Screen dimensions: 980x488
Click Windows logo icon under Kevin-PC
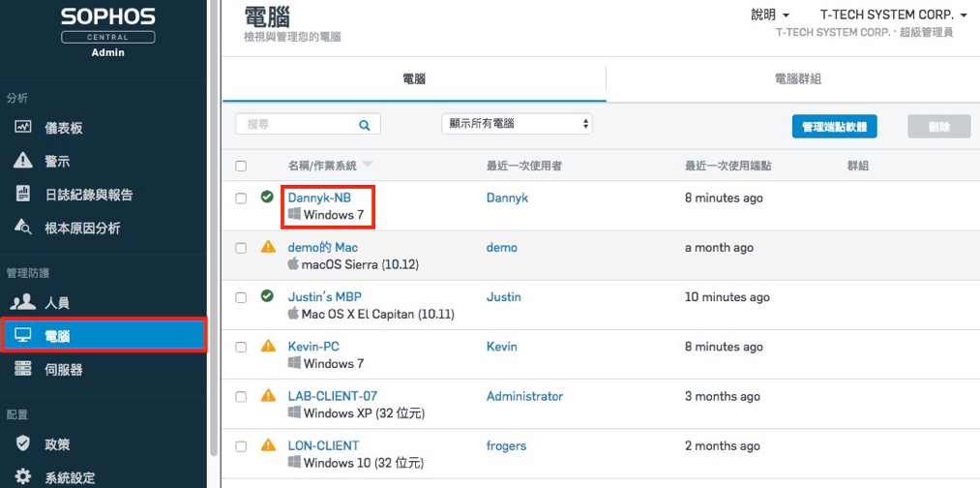(x=294, y=363)
